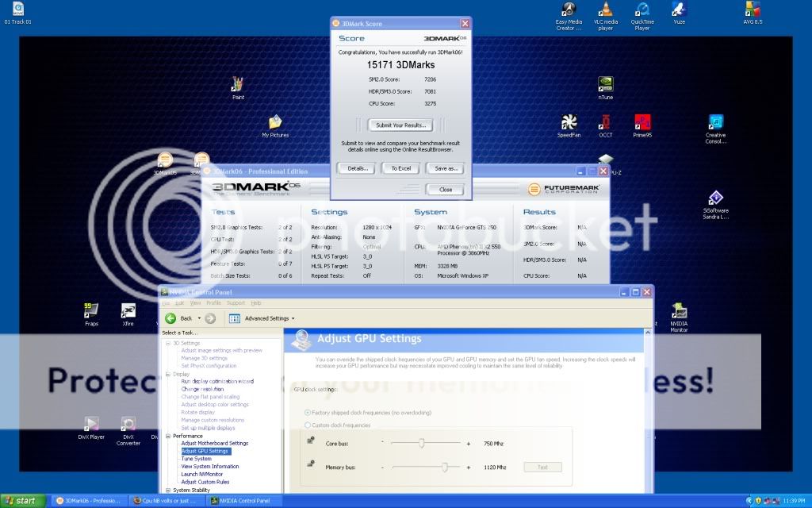Open the Help menu in NVIDIA Control Panel
The image size is (812, 508).
(x=256, y=302)
